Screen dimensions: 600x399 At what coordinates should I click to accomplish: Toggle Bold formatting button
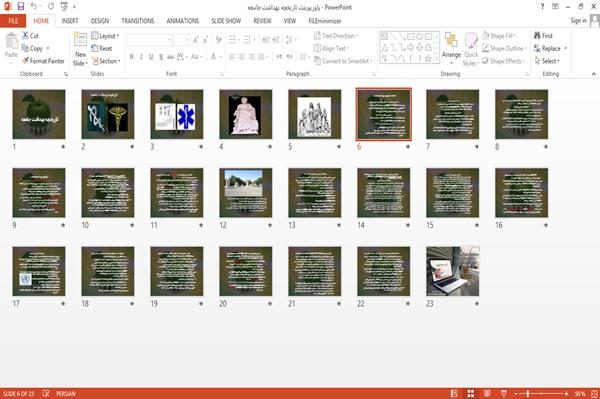[132, 57]
